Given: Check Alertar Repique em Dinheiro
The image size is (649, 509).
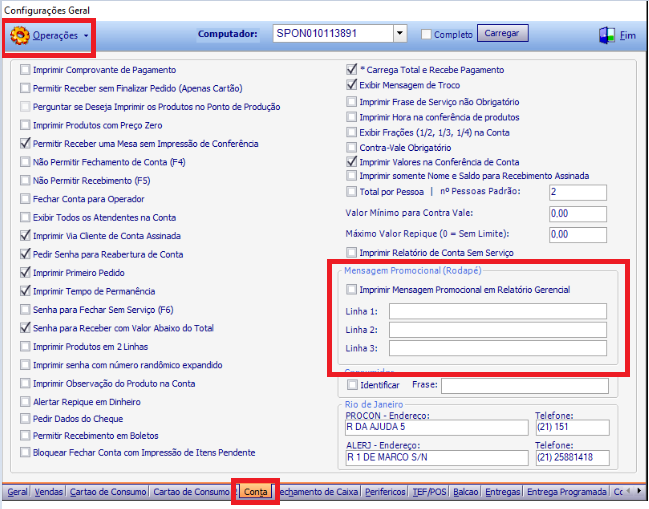Looking at the screenshot, I should 25,401.
